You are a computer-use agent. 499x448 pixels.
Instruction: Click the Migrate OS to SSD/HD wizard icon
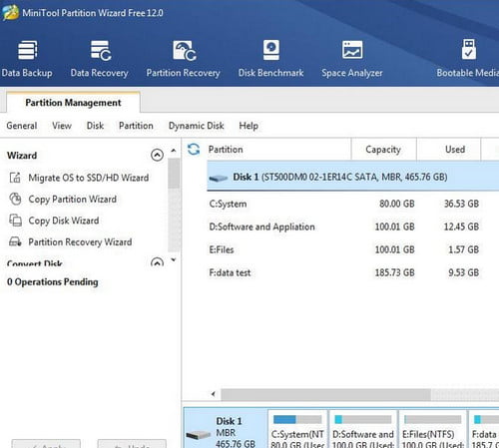[x=15, y=178]
